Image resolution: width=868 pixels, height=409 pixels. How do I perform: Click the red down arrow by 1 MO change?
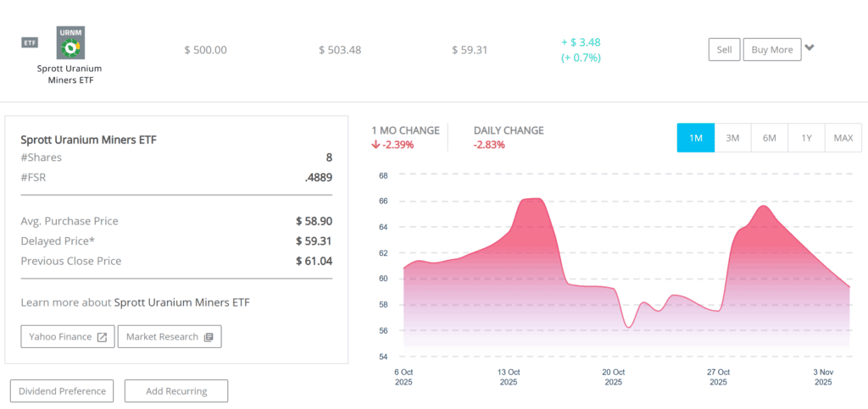pyautogui.click(x=376, y=145)
